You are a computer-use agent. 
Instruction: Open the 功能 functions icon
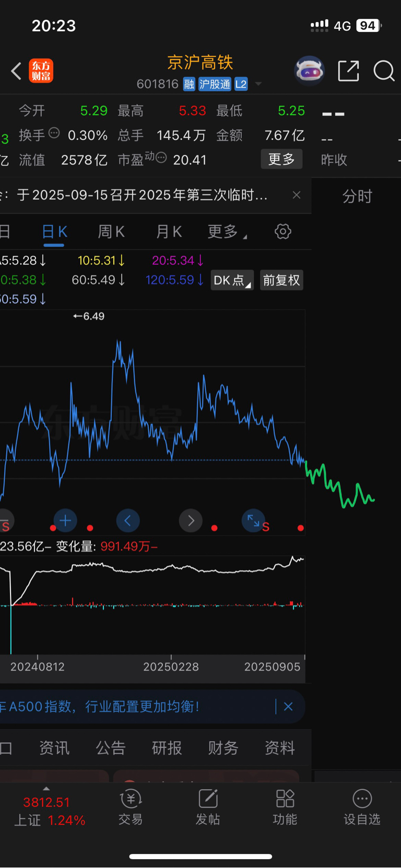coord(285,807)
